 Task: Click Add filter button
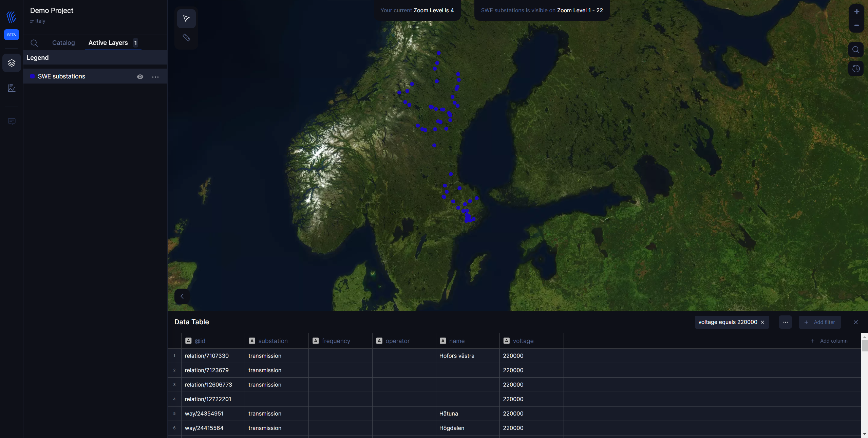(x=820, y=322)
